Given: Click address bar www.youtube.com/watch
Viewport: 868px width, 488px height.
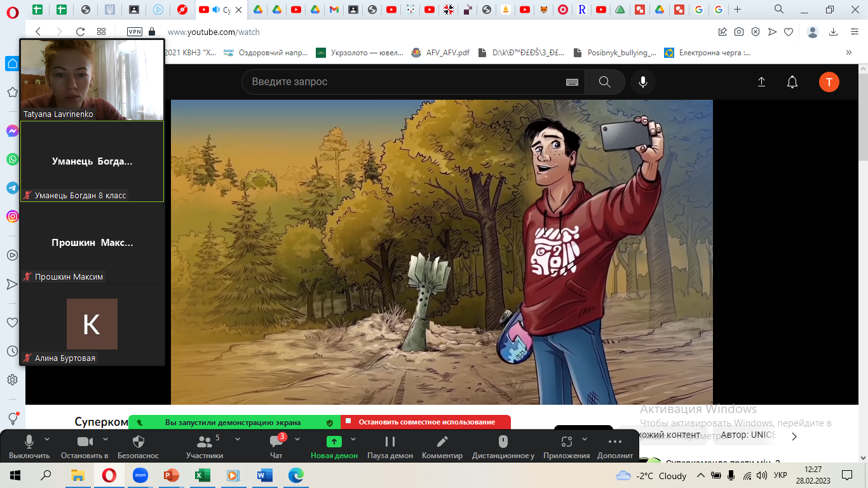Looking at the screenshot, I should coord(214,32).
